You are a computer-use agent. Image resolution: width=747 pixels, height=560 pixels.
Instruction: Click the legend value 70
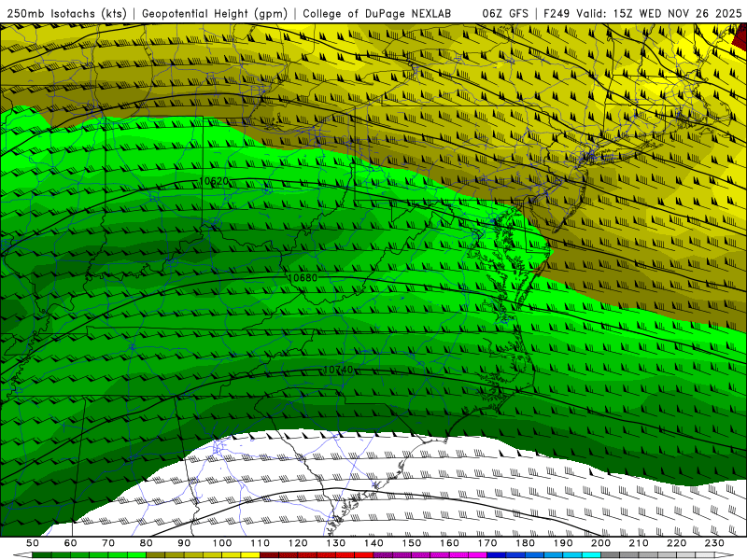[x=108, y=543]
